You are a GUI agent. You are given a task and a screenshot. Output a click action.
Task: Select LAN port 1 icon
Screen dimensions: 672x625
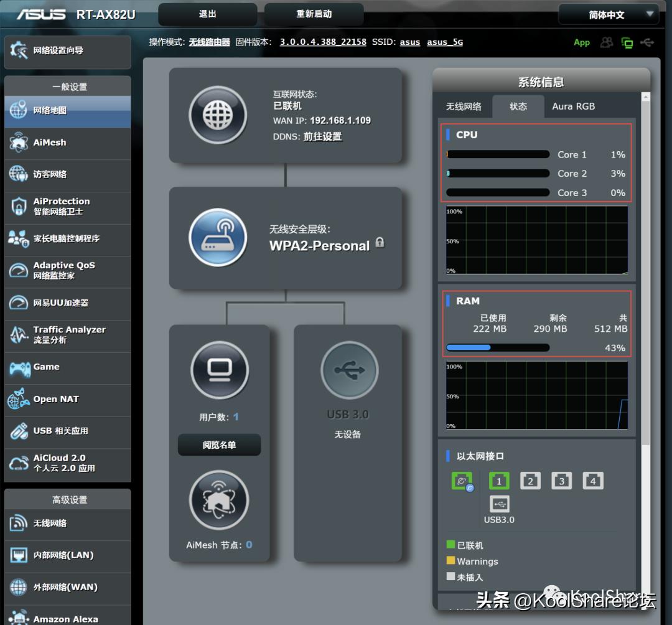(x=499, y=481)
